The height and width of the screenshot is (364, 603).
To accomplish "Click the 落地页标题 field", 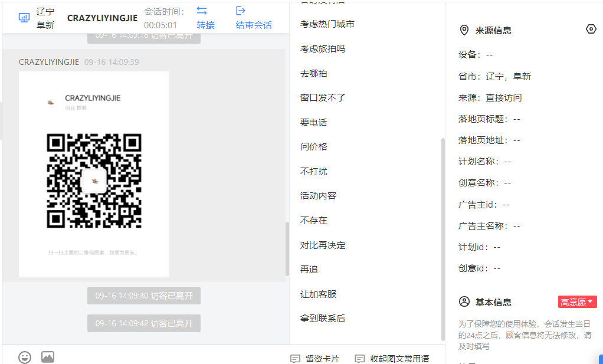I will [489, 119].
